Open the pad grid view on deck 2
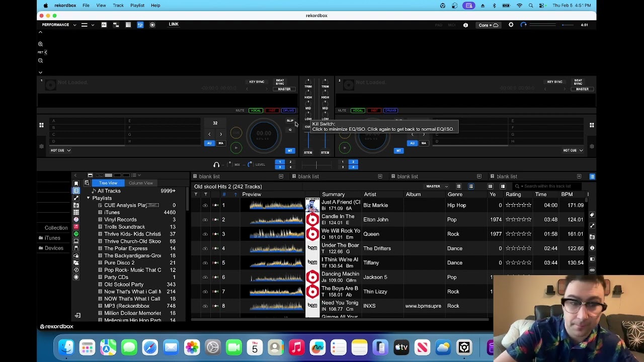This screenshot has width=644, height=362. [x=592, y=125]
